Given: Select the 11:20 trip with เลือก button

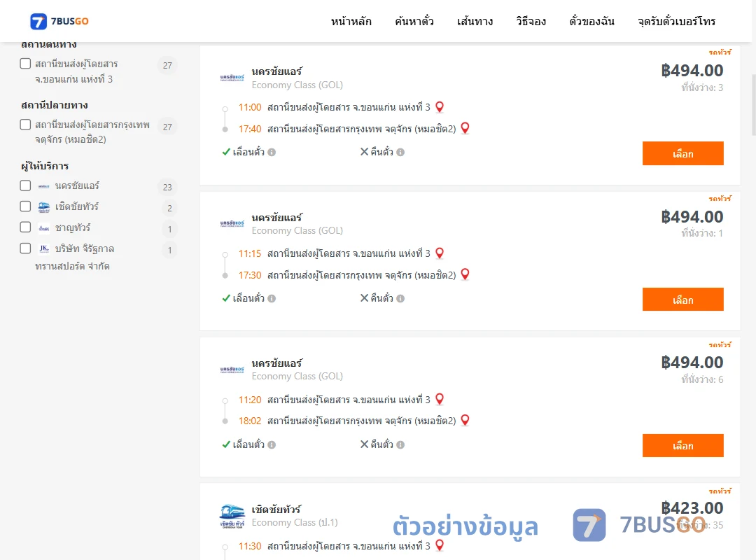Looking at the screenshot, I should pos(682,446).
